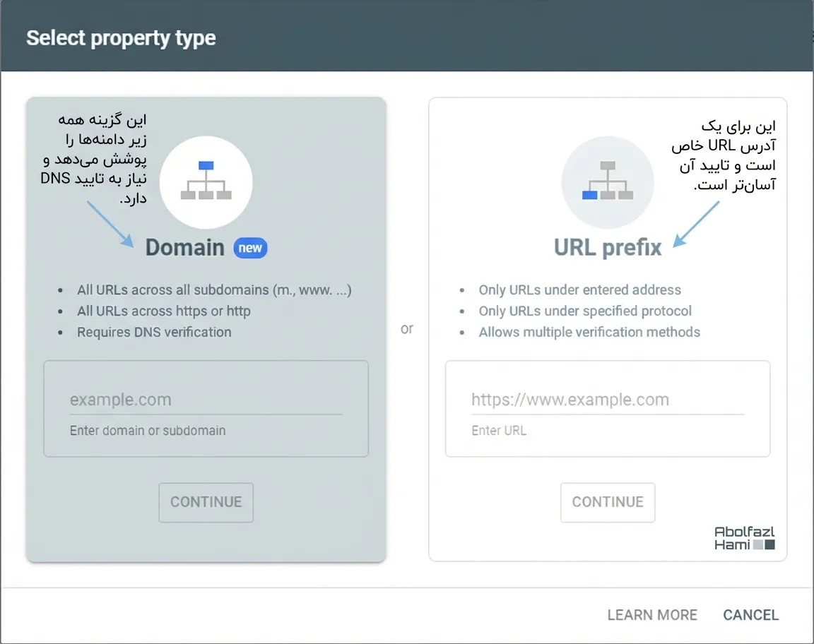Screen dimensions: 814x644
Task: Click the "Enter domain or subdomain" hint text
Action: (x=148, y=430)
